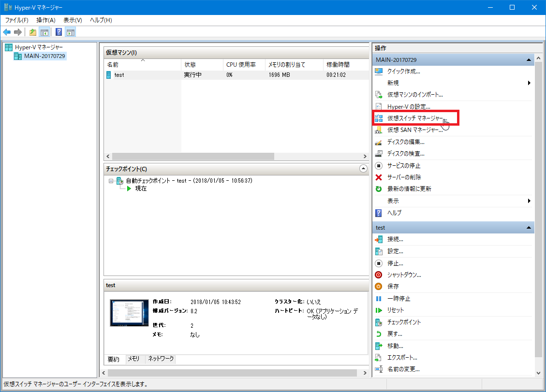
Task: Click the エクスポート icon
Action: click(x=379, y=358)
